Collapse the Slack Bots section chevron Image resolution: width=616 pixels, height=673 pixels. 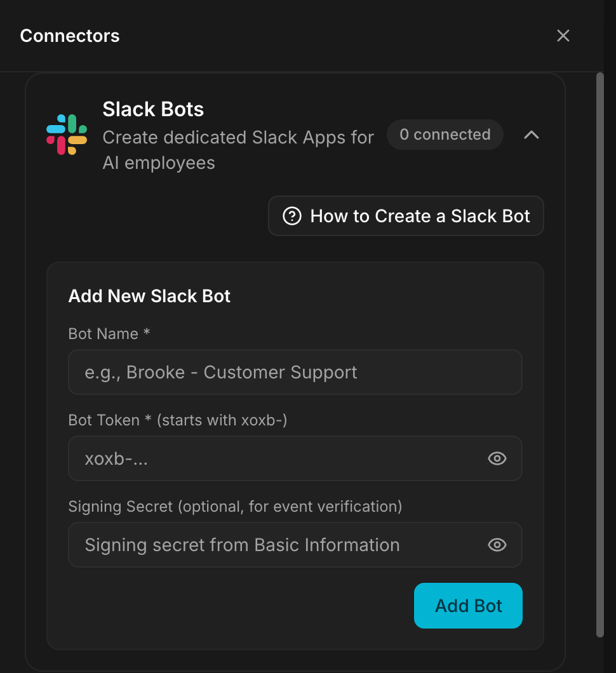(x=532, y=135)
